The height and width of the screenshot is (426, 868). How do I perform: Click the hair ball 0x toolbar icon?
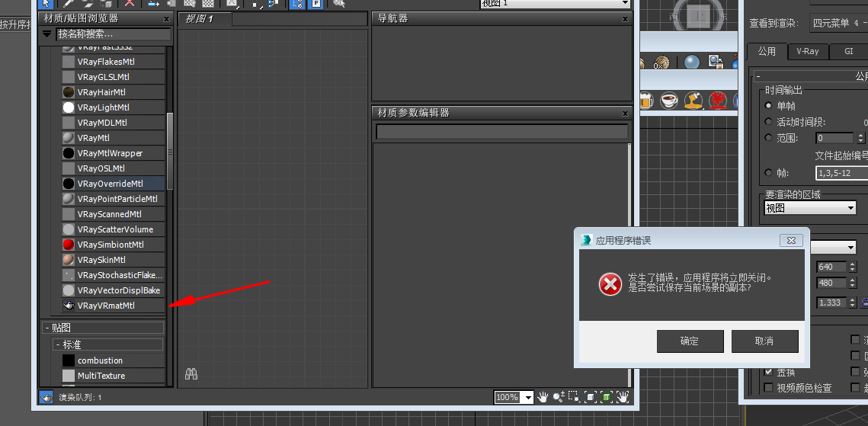tap(661, 62)
